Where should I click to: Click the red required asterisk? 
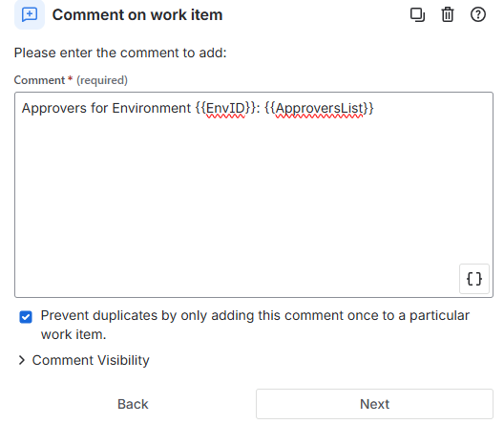(70, 78)
